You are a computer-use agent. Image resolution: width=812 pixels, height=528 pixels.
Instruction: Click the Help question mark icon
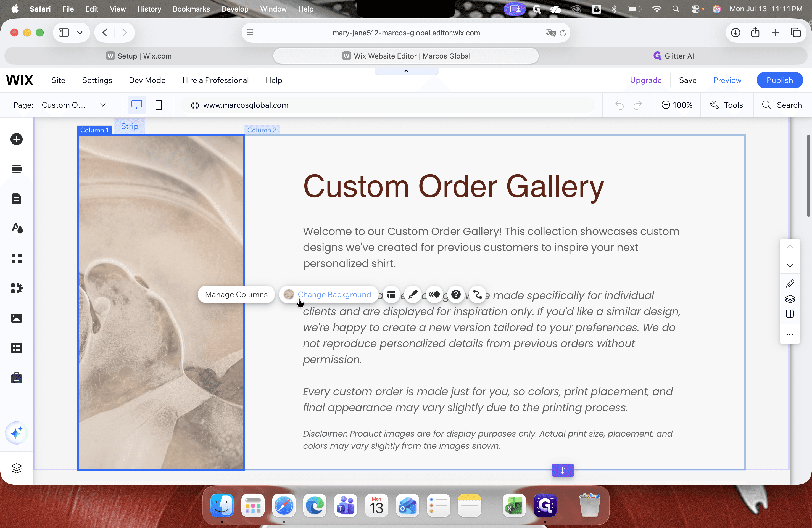[x=456, y=294]
